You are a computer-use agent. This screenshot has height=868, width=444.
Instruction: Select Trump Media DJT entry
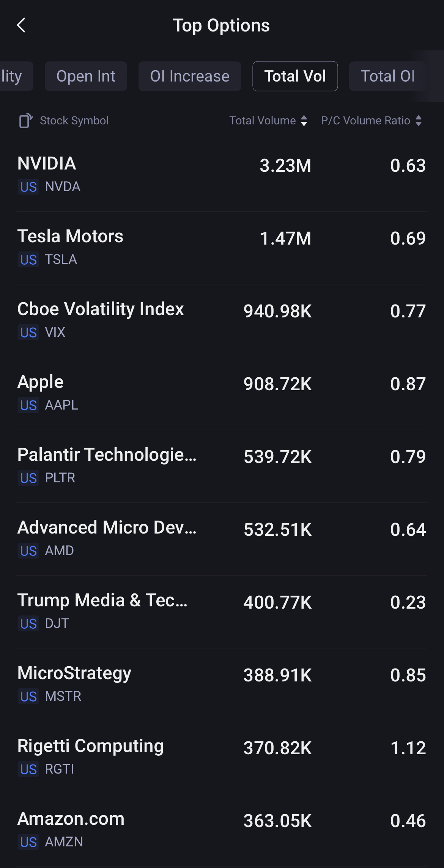pyautogui.click(x=222, y=611)
